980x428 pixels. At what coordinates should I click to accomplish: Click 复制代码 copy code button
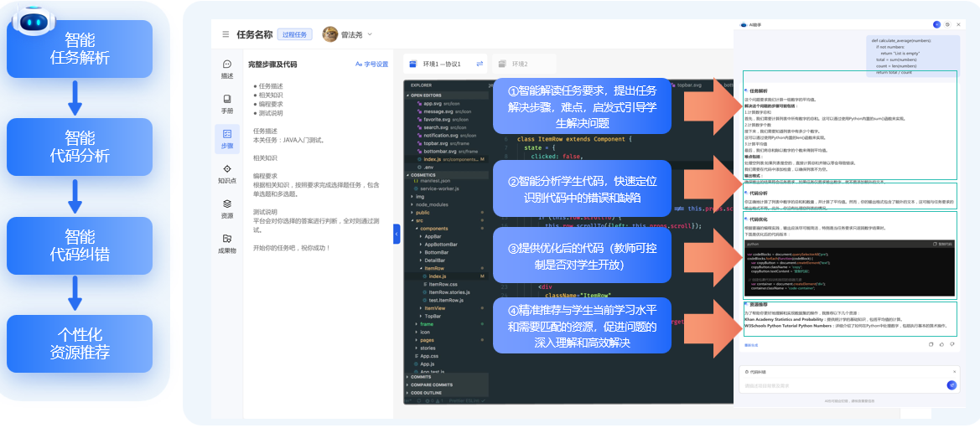coord(941,245)
